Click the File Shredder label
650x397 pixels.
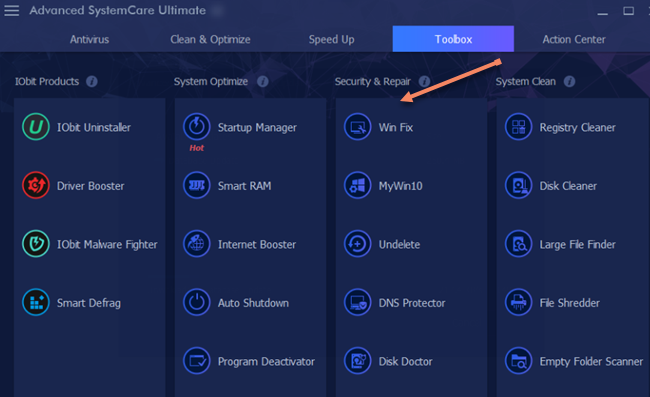point(569,303)
